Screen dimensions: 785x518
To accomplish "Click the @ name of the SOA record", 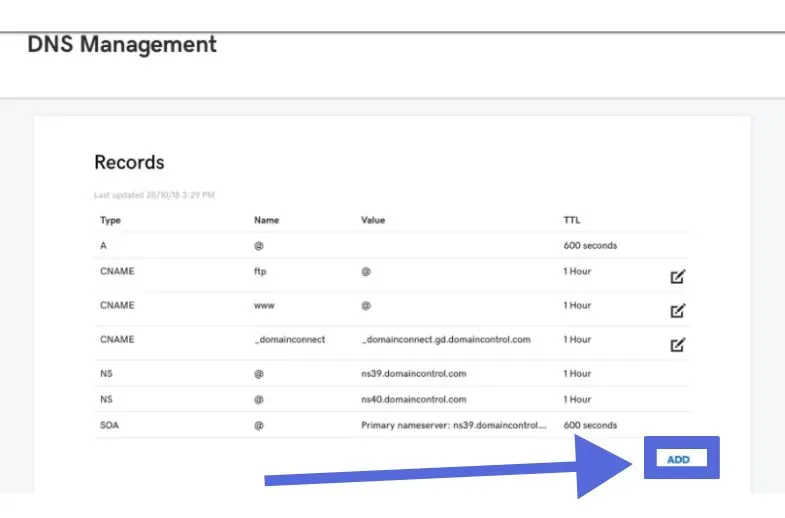I will (259, 425).
